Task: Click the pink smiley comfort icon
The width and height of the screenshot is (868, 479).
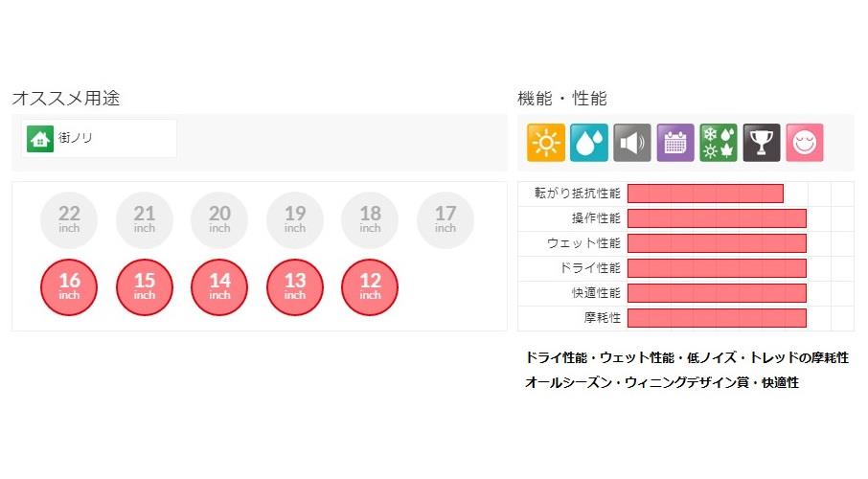Action: pyautogui.click(x=805, y=143)
